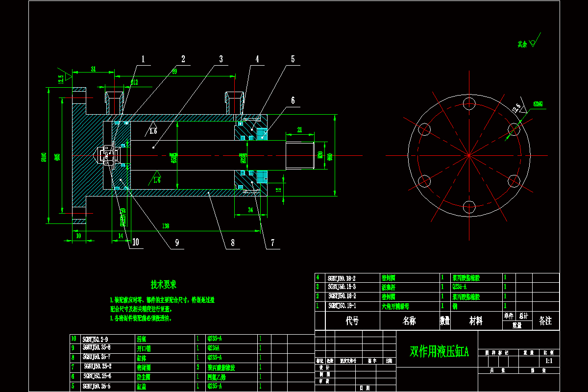Click part code SGBYJ50.18-3

[342, 287]
